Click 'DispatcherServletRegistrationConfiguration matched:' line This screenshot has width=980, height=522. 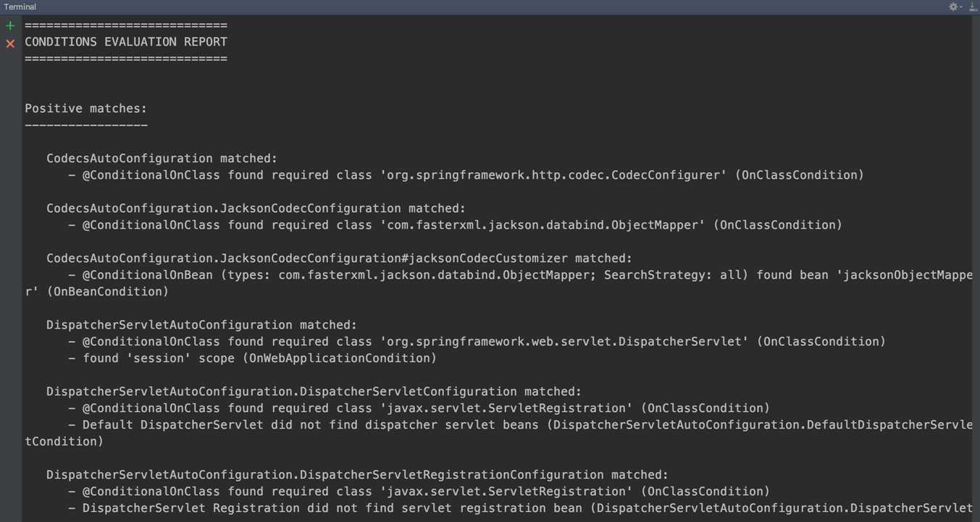click(357, 475)
